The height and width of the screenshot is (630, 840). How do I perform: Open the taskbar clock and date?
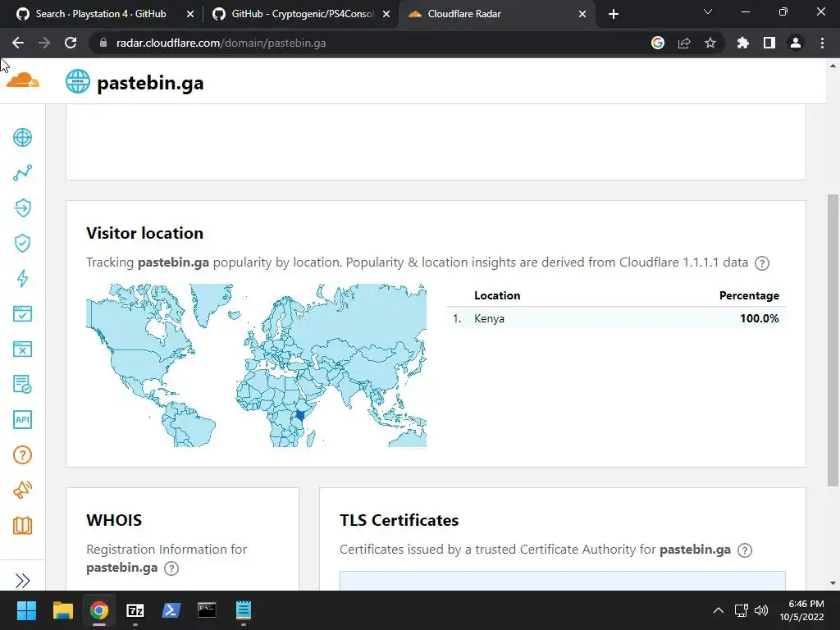click(x=802, y=610)
